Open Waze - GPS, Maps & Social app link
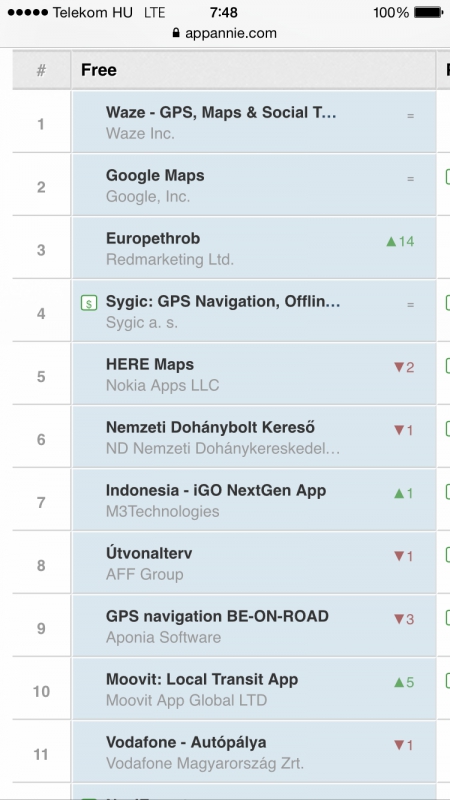 (x=221, y=112)
